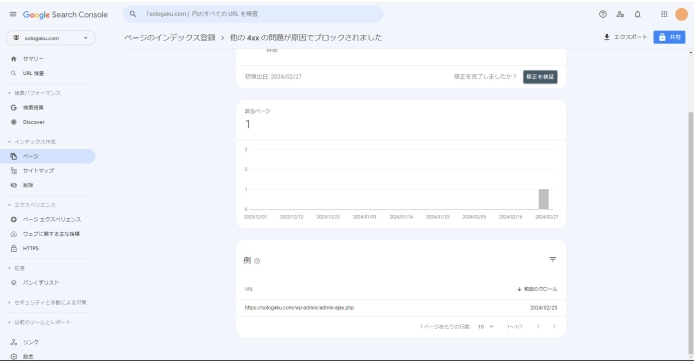Open the orange account avatar
This screenshot has width=694, height=361.
tap(681, 14)
